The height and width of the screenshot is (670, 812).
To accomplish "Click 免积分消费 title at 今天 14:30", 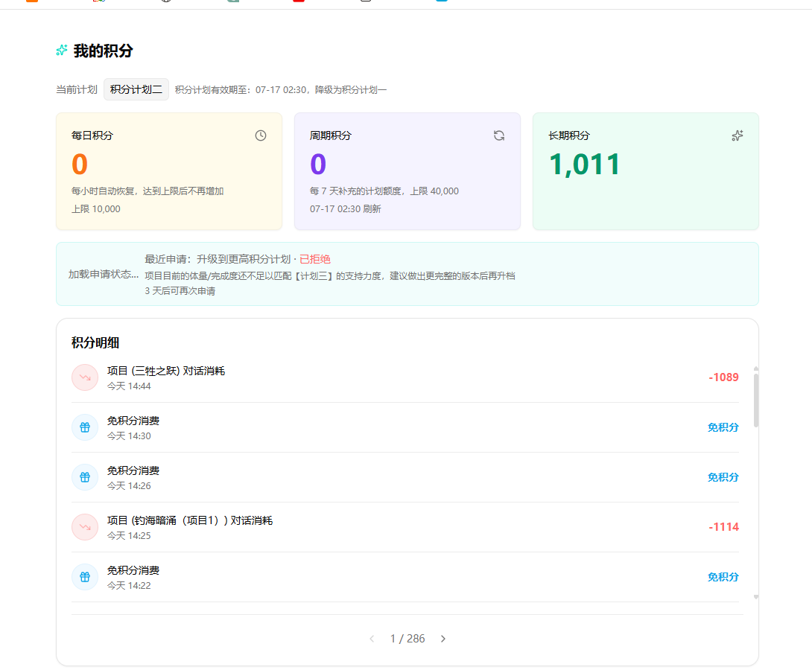I will (x=133, y=421).
